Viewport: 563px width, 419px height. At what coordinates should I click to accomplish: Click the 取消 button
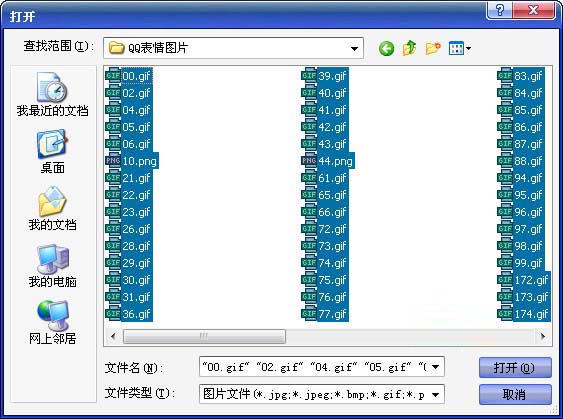(515, 395)
